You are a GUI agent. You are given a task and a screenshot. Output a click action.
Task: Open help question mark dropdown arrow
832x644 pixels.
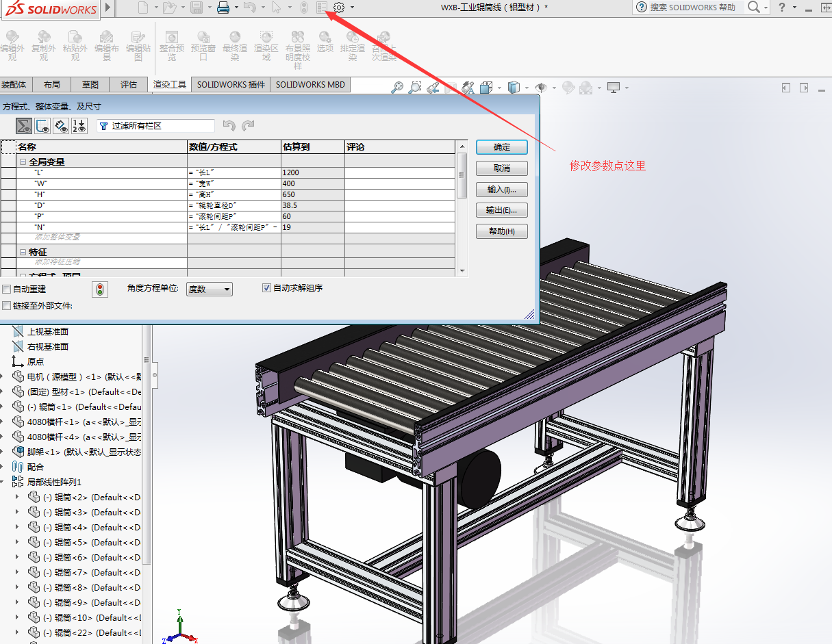(x=794, y=7)
